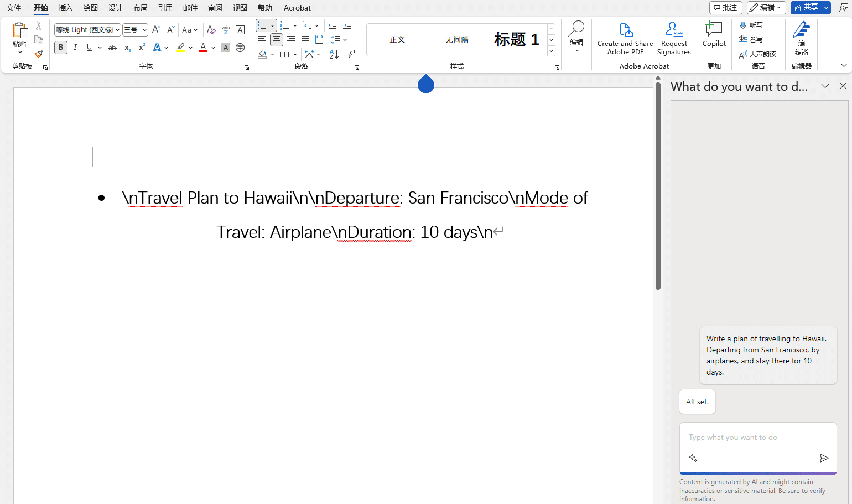Toggle Superscript formatting

(142, 48)
